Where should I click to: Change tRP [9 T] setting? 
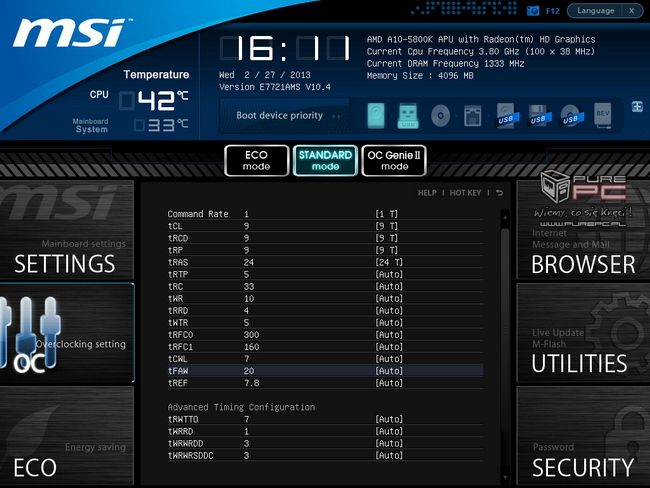click(x=386, y=250)
